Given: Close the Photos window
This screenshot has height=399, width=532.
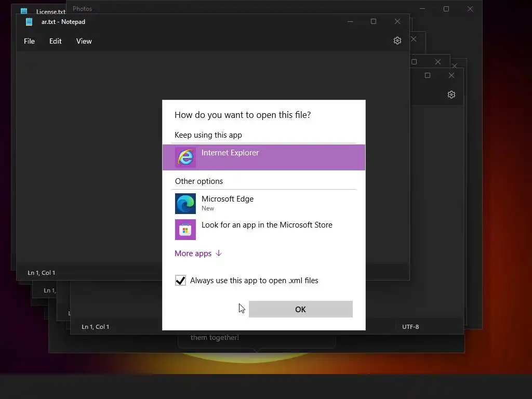Looking at the screenshot, I should 470,9.
